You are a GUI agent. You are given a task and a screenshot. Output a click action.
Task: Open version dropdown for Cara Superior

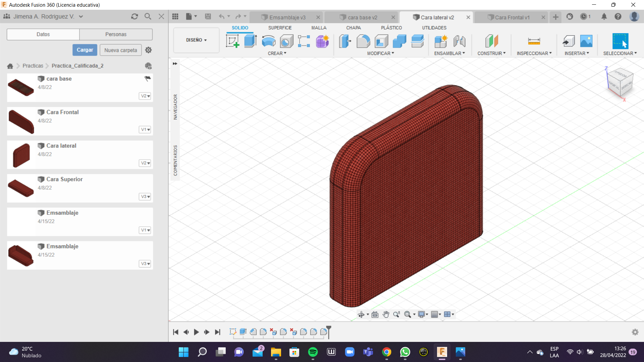(x=145, y=196)
